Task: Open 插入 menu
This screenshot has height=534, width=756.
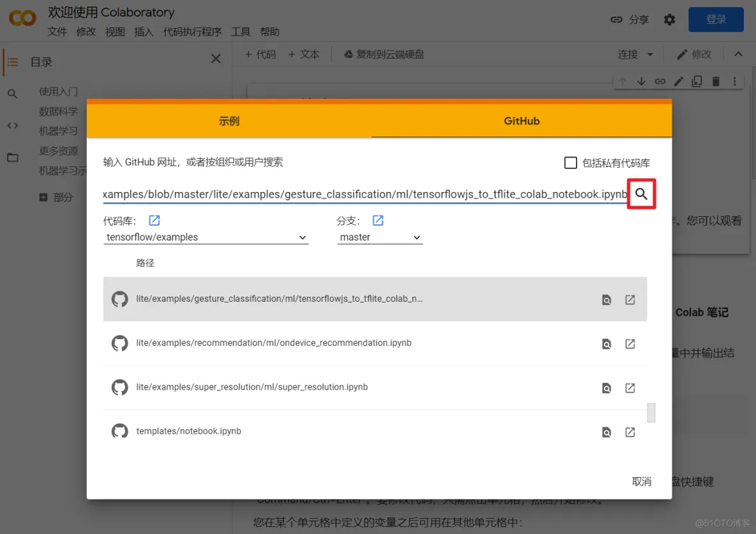Action: click(x=144, y=32)
